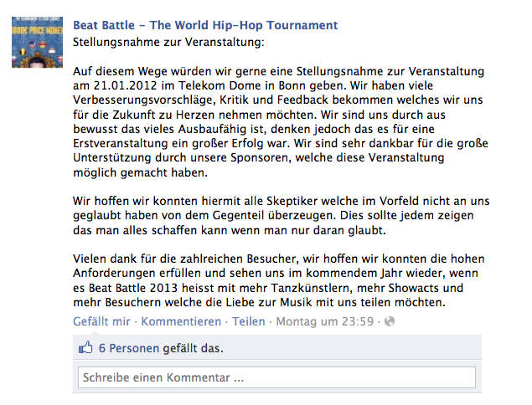Click the text Beat Battle 2013 in post
This screenshot has height=405, width=532.
click(x=133, y=288)
